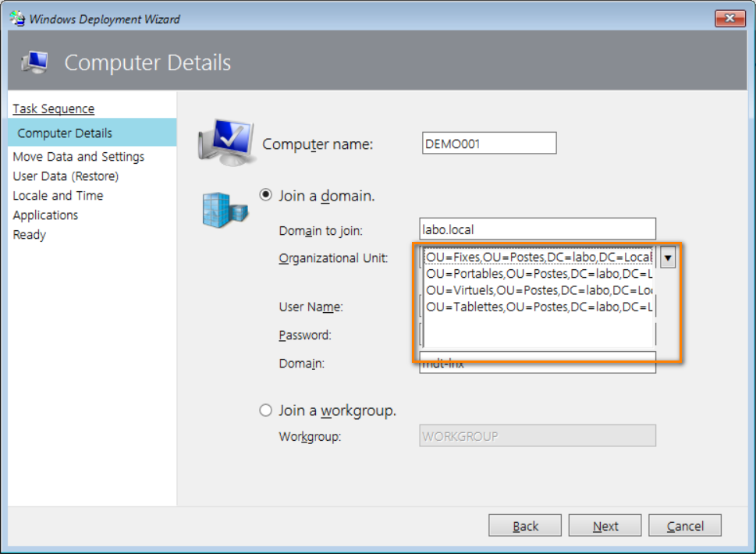Go to Ready step in sidebar
The image size is (756, 554).
coord(30,235)
